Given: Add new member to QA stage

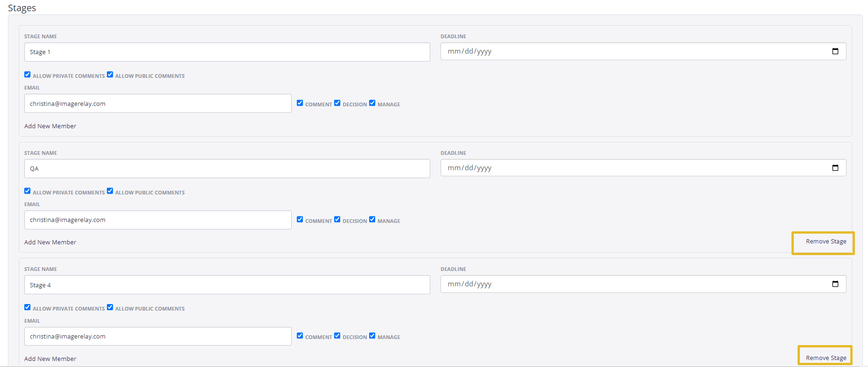Looking at the screenshot, I should coord(50,242).
